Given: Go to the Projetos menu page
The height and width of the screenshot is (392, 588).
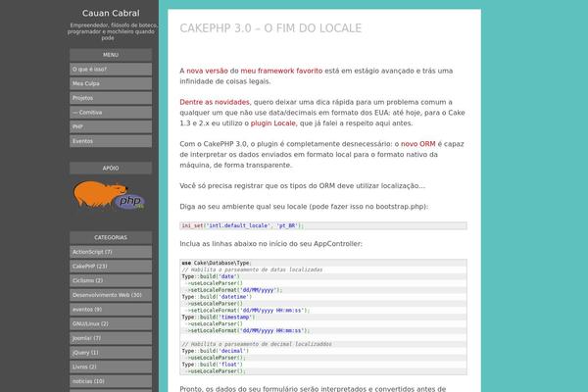Looking at the screenshot, I should pos(111,98).
